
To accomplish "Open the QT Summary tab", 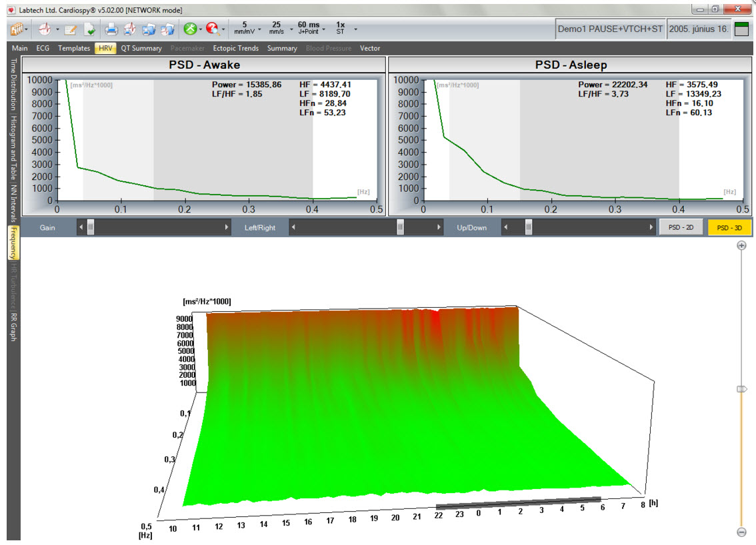I will pyautogui.click(x=141, y=48).
